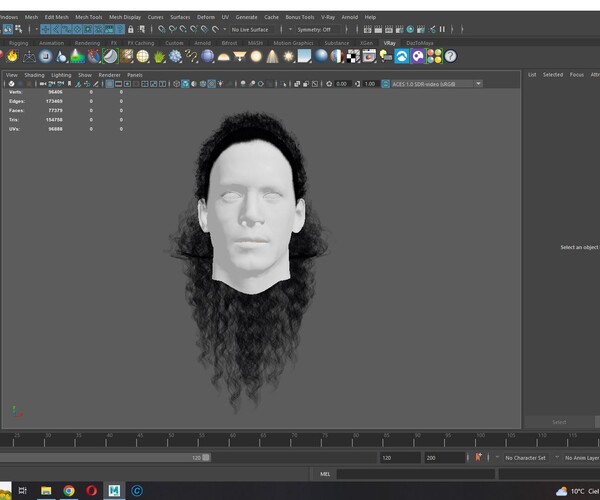600x500 pixels.
Task: Click the pause render icon
Action: point(442,29)
